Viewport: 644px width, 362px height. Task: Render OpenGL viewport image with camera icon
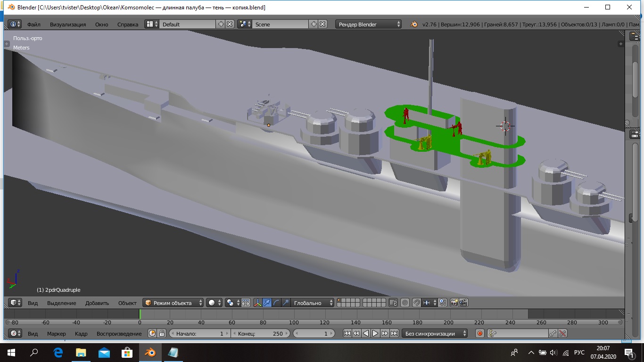(454, 303)
